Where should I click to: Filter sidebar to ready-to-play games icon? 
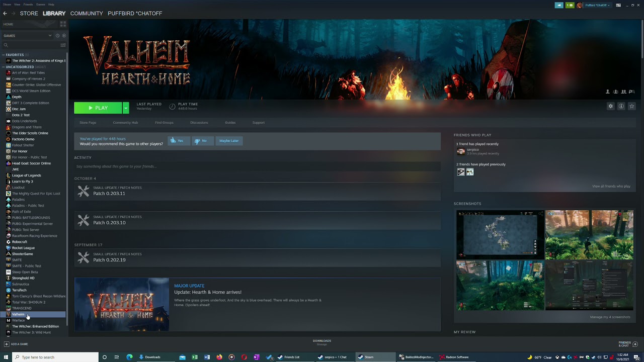[63, 36]
